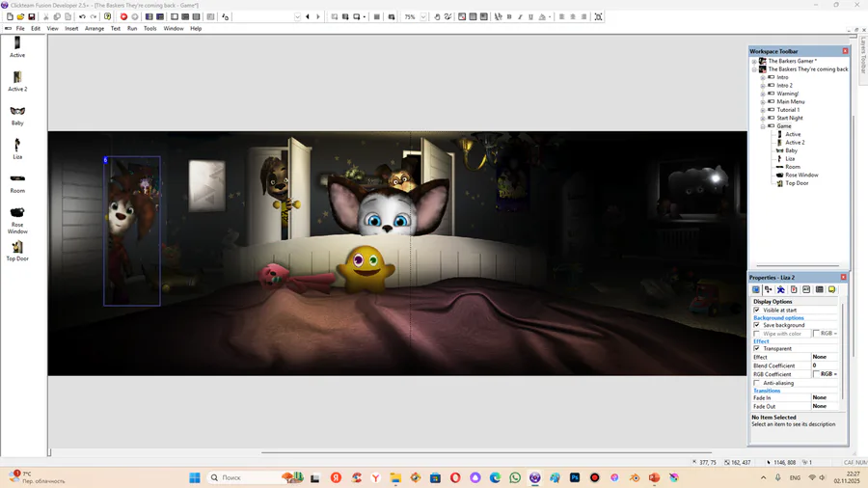Open the Movement tab icon in Properties panel

click(x=781, y=289)
